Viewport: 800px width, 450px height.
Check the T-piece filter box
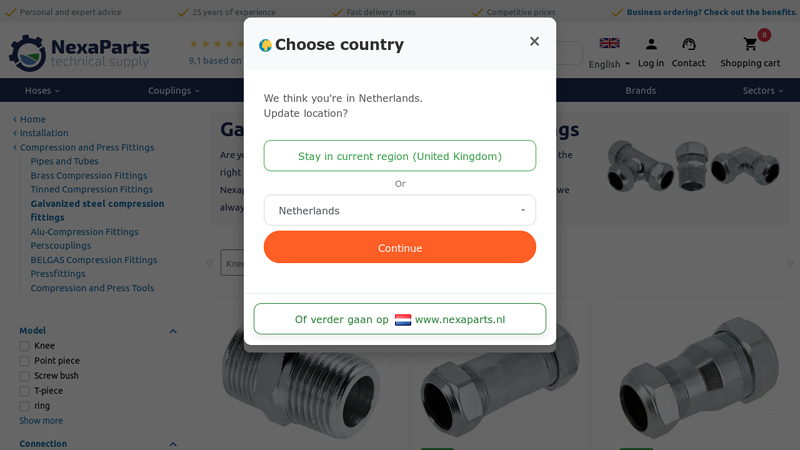tap(24, 391)
